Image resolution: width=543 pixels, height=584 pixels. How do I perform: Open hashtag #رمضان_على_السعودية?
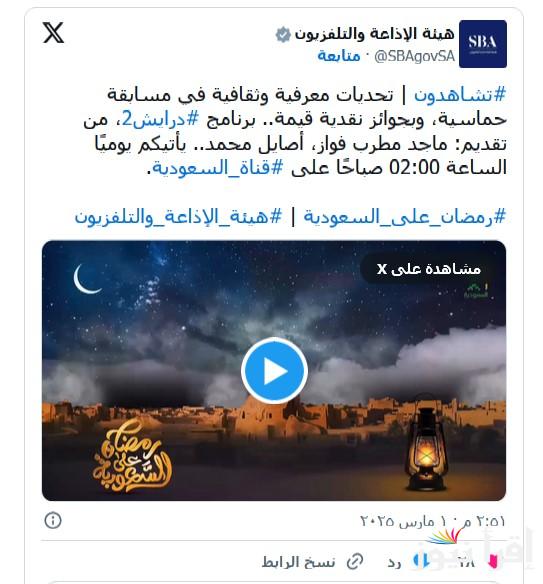pos(405,216)
